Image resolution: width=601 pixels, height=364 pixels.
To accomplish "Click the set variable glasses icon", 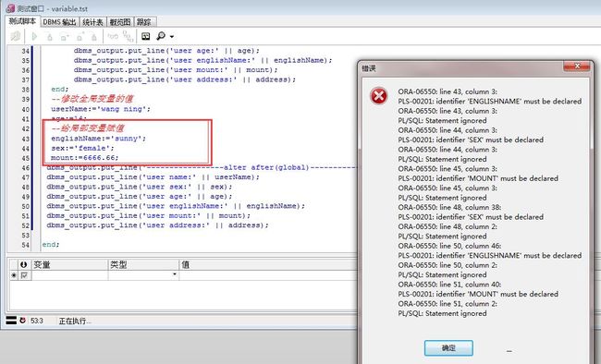I will 113,36.
